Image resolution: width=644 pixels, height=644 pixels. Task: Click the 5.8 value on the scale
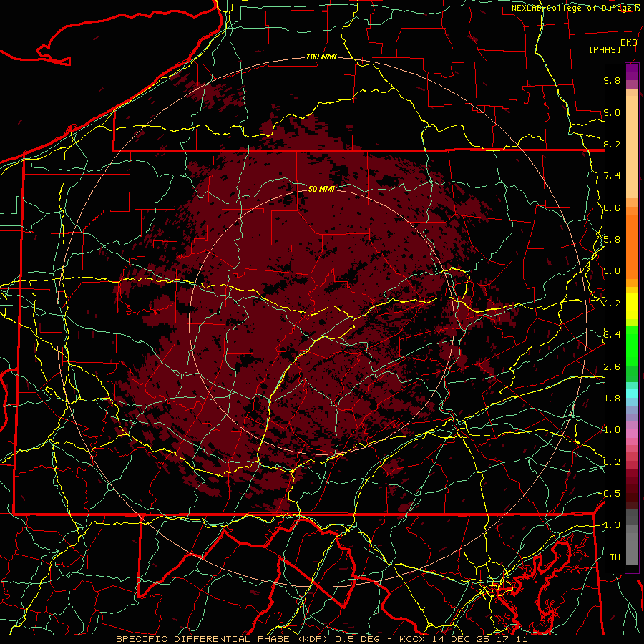[x=612, y=240]
